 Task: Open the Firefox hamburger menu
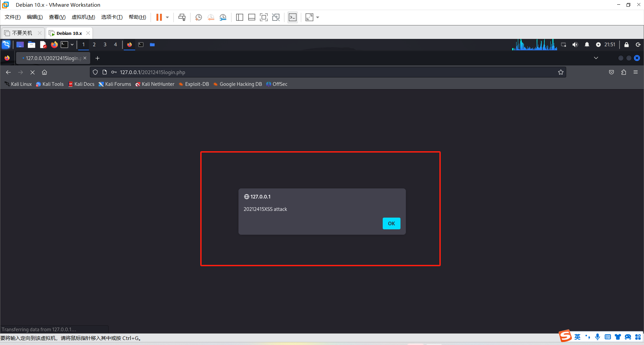click(x=635, y=72)
